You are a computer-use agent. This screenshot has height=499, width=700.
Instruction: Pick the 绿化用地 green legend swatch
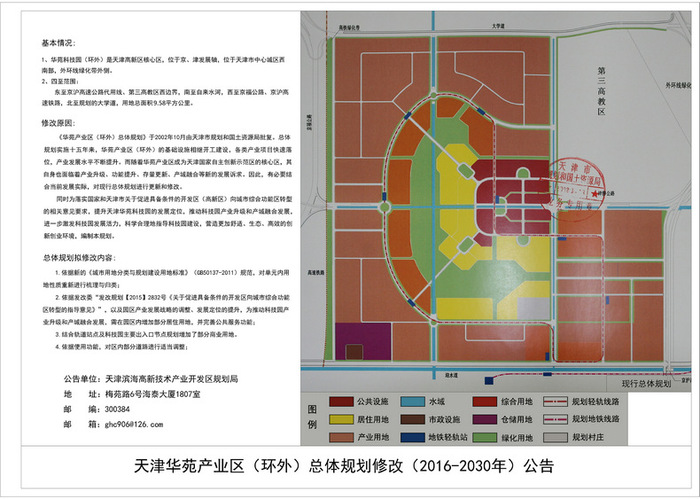coord(485,437)
